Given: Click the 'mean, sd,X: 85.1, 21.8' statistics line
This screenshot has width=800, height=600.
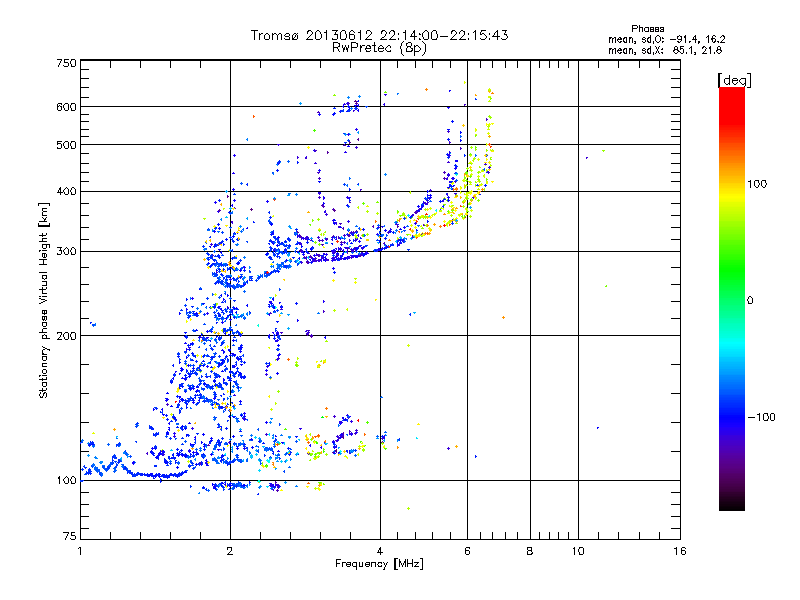Looking at the screenshot, I should [665, 51].
